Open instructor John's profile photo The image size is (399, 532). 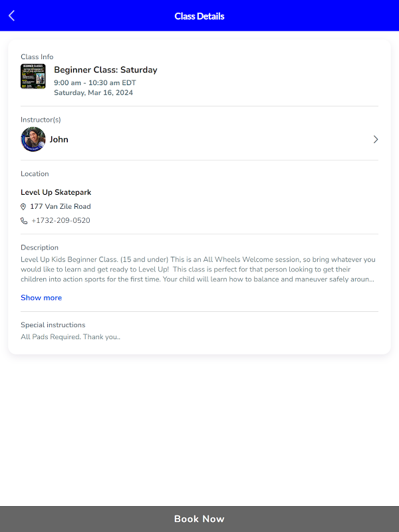coord(33,140)
